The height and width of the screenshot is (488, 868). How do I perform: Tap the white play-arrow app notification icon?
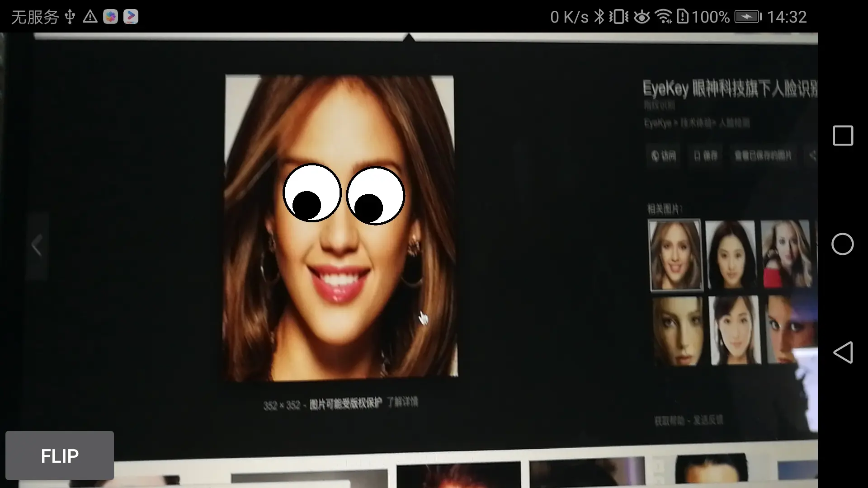click(x=131, y=17)
